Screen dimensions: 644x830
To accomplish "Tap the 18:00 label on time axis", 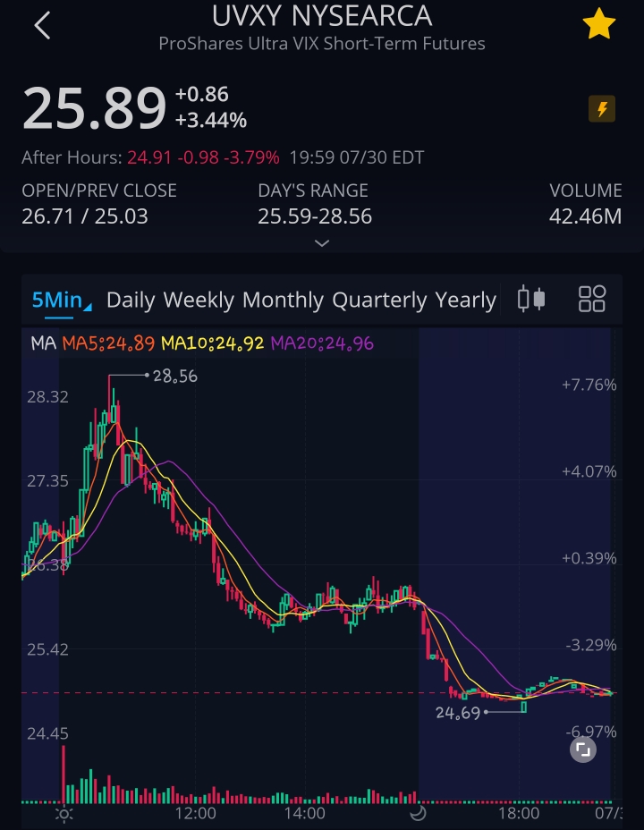I will pyautogui.click(x=519, y=814).
